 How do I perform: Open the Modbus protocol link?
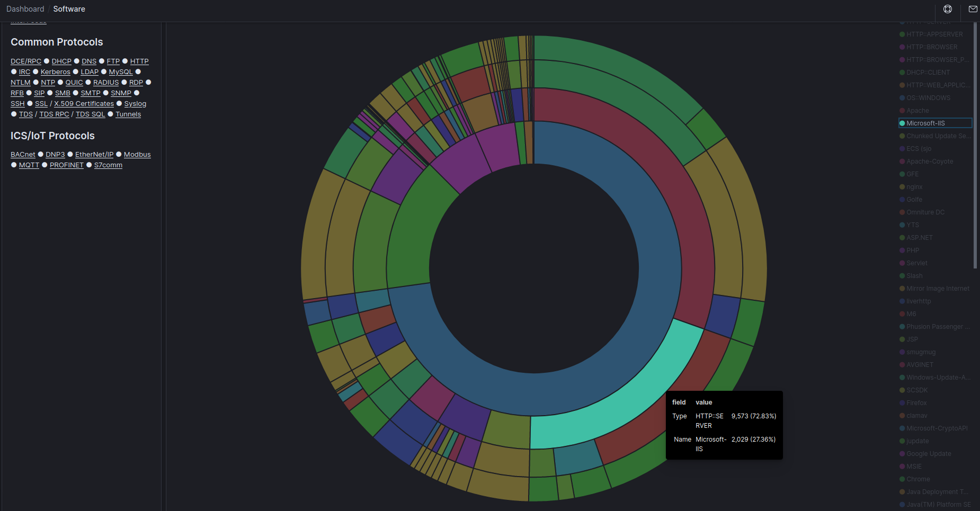(x=137, y=154)
